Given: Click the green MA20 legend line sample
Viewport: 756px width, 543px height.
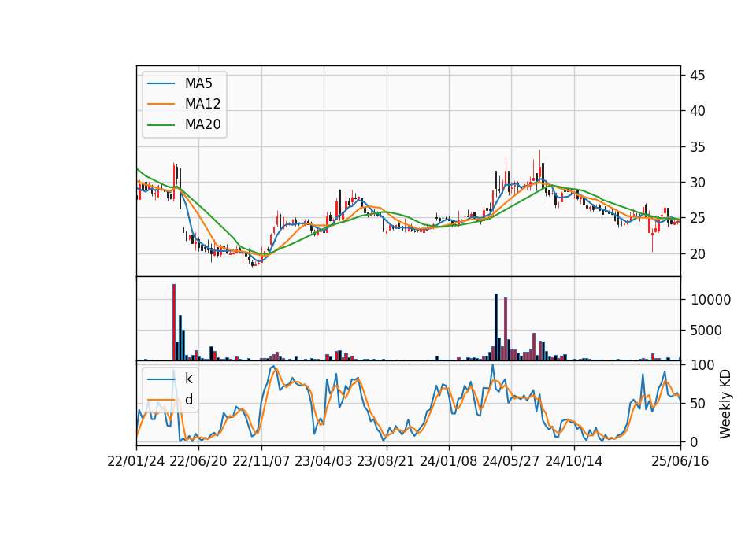Looking at the screenshot, I should point(161,125).
